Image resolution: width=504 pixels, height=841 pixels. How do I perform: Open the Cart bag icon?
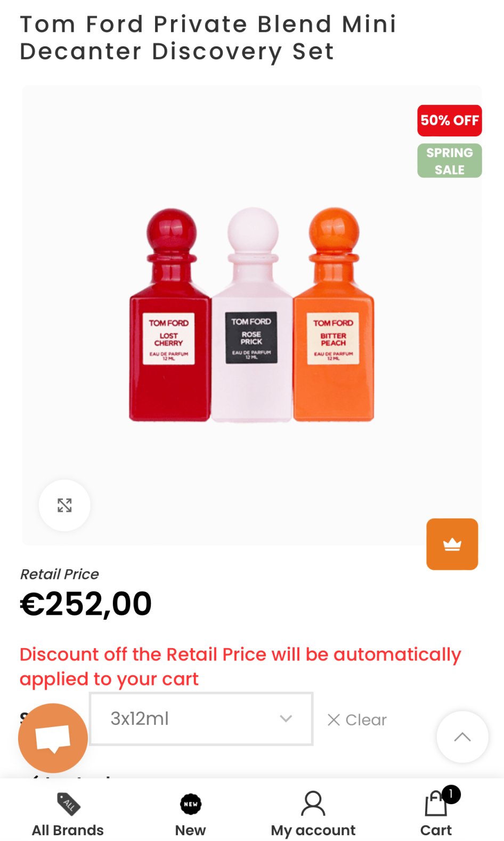pyautogui.click(x=435, y=804)
